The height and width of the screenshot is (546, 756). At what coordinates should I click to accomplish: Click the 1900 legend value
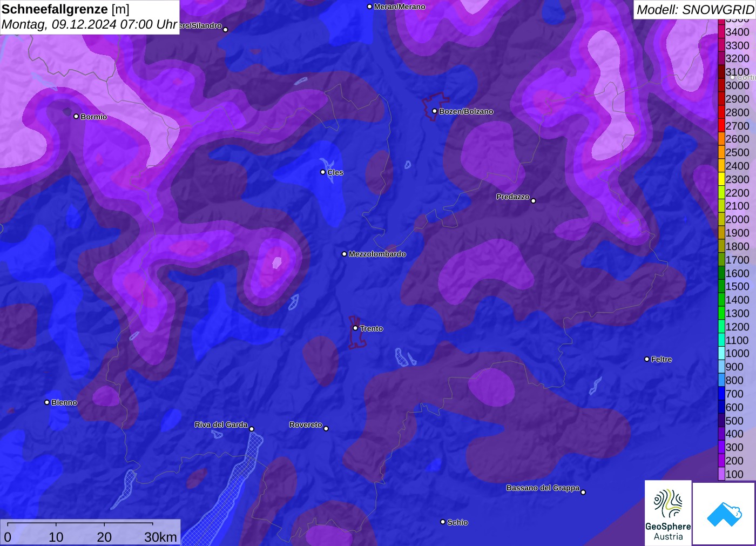pos(737,233)
